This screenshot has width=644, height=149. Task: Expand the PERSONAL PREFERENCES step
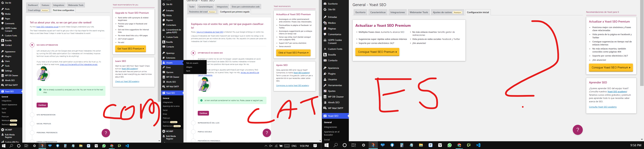coord(47,133)
